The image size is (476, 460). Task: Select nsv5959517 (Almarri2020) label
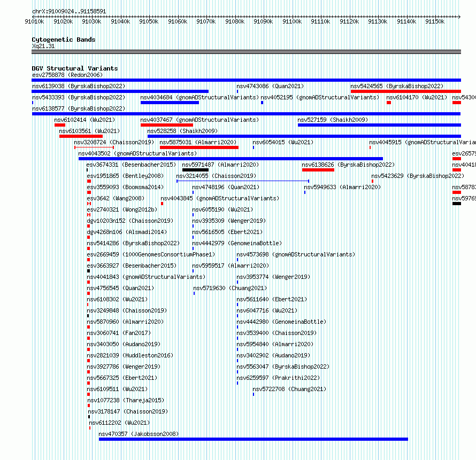231,266
